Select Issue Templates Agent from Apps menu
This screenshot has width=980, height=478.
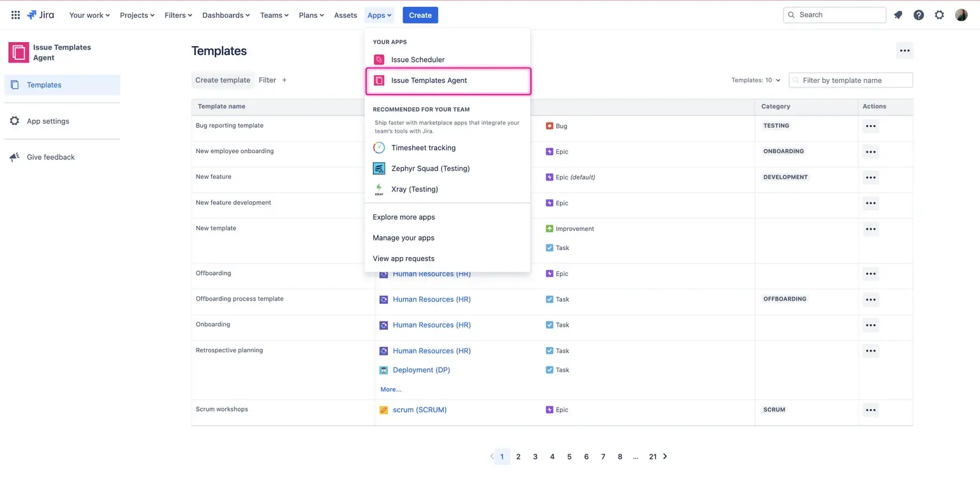pyautogui.click(x=429, y=80)
